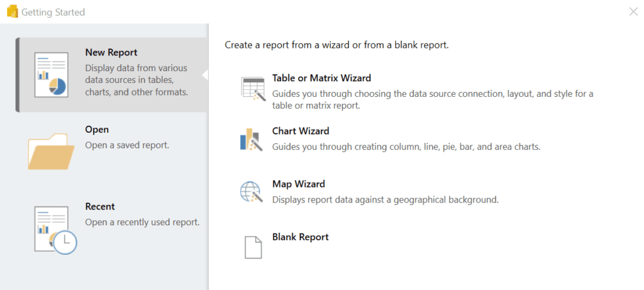Click the Open folder icon
This screenshot has height=290, width=644.
pyautogui.click(x=51, y=152)
